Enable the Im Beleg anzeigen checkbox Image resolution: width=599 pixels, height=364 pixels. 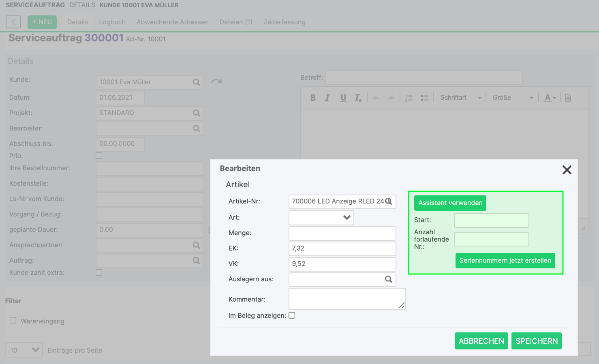pyautogui.click(x=292, y=315)
